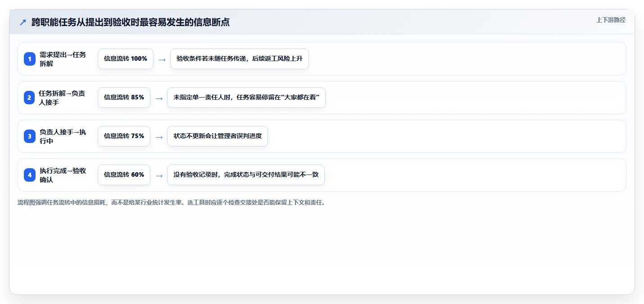Click the 上下游路径 label in the header
The image size is (644, 304).
point(611,20)
